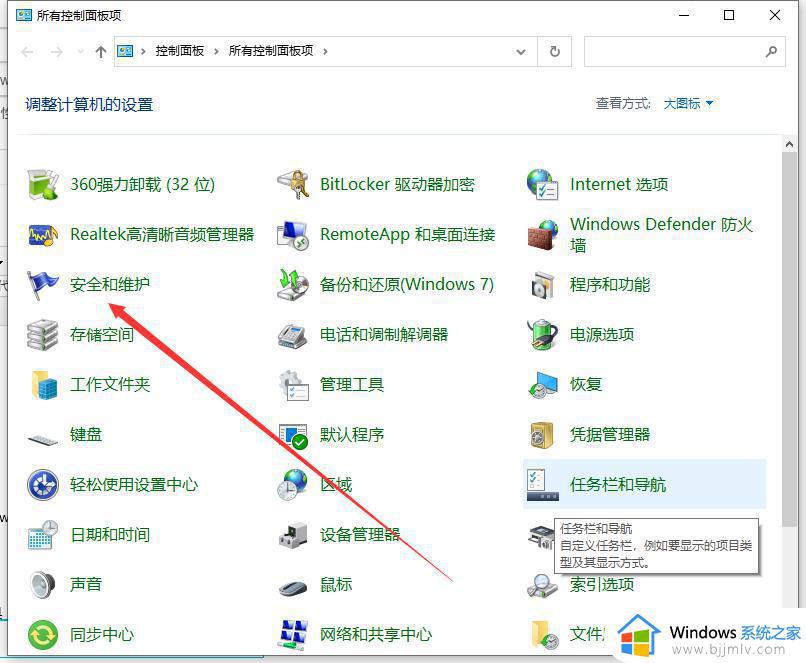The image size is (806, 663).
Task: Open the 工作文件夹 icon
Action: (43, 384)
